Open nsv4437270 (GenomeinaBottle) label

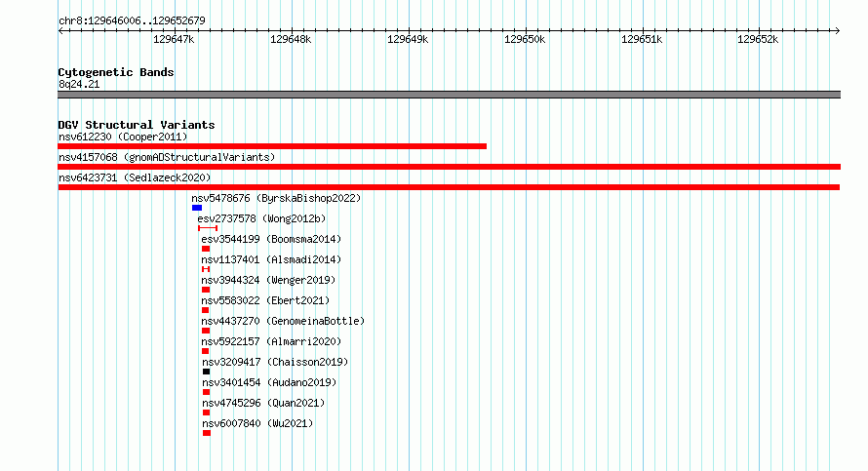coord(283,321)
